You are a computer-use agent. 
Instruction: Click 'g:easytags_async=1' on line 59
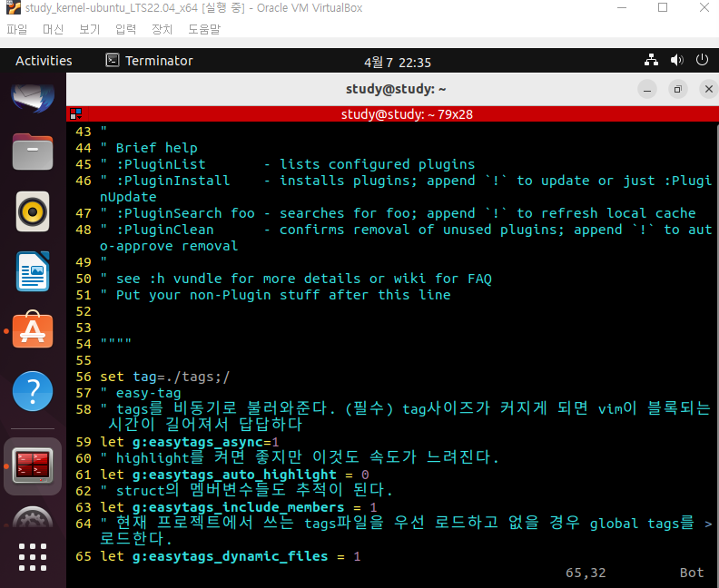coord(206,442)
